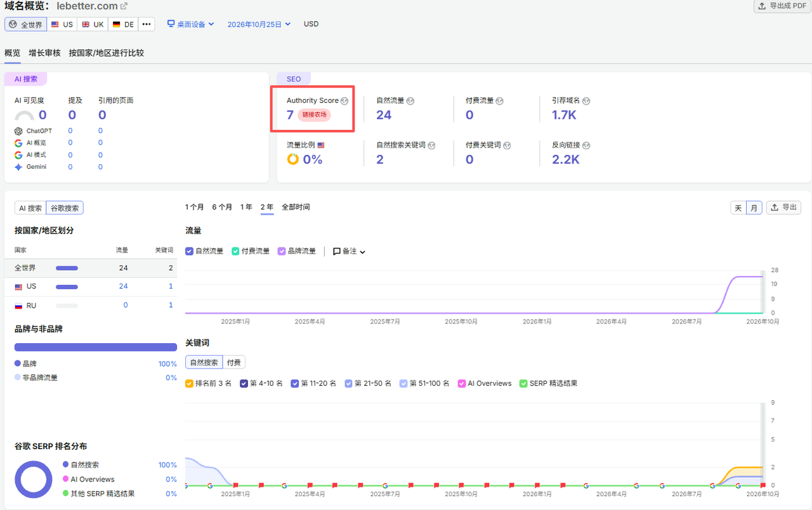Switch to AI 搜索 toggle button
The image size is (812, 510).
tap(30, 208)
